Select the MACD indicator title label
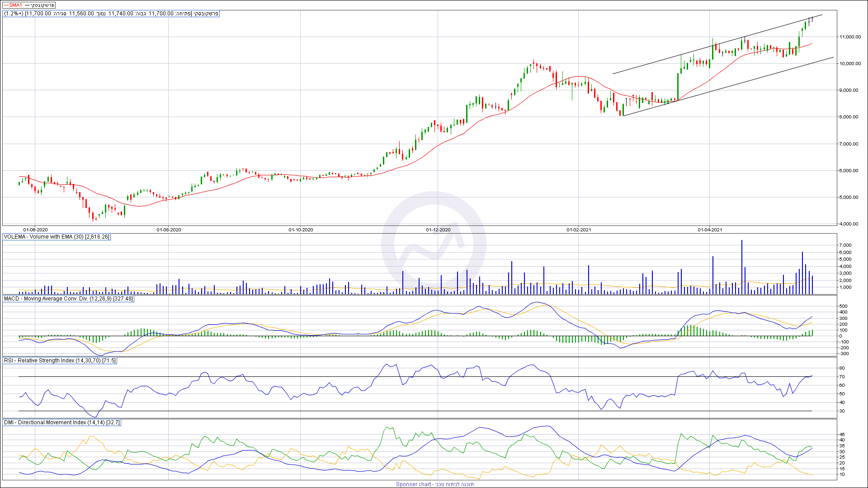This screenshot has height=488, width=868. [68, 299]
